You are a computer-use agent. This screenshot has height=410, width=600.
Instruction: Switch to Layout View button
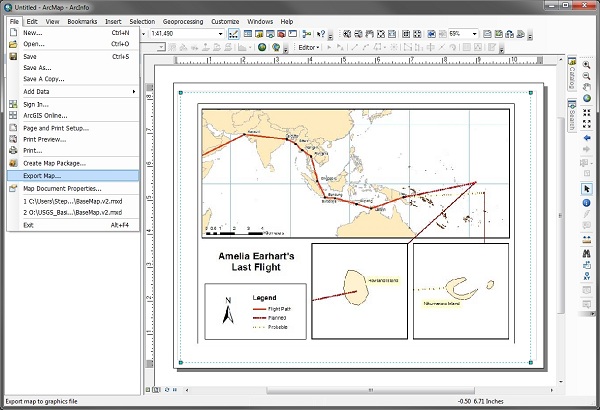pyautogui.click(x=156, y=390)
